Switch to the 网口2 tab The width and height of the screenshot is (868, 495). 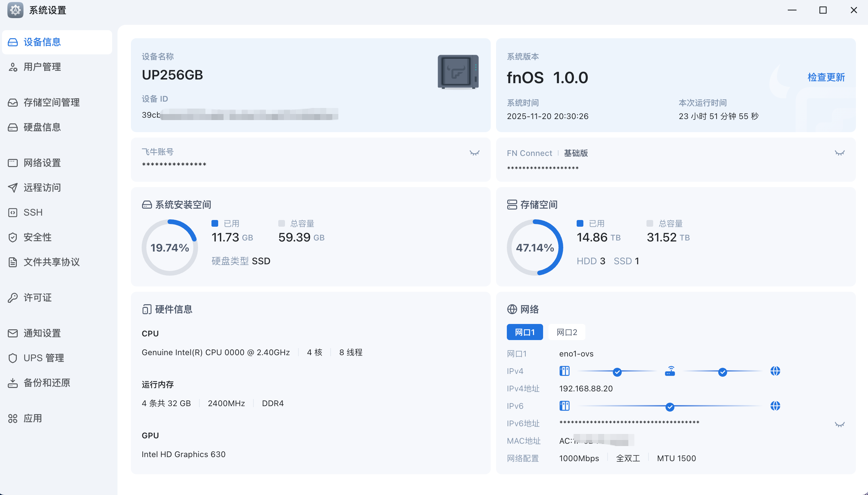click(x=567, y=332)
